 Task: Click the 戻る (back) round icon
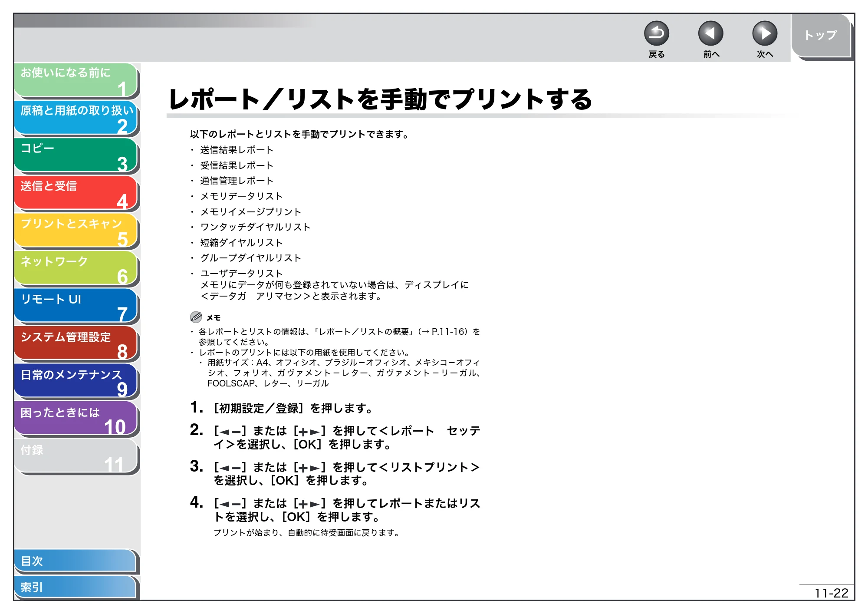(656, 33)
